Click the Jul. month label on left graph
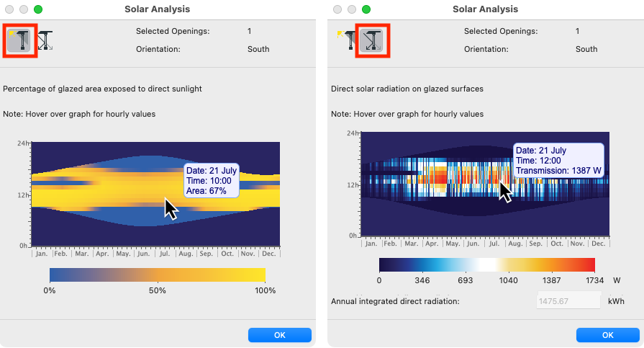 (x=165, y=254)
